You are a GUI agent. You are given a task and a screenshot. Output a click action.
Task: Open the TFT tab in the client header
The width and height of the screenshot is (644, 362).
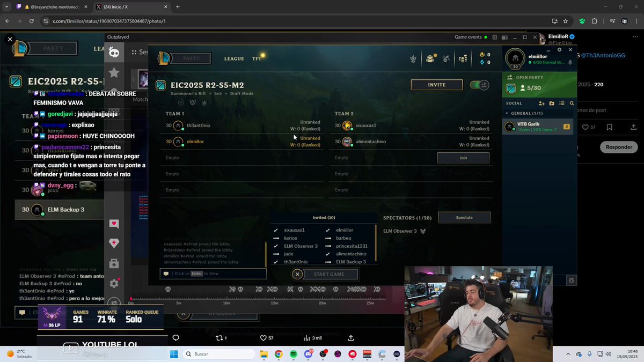pos(257,58)
